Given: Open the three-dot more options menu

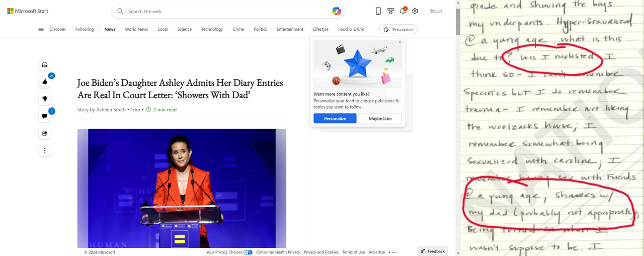Looking at the screenshot, I should pos(45,150).
